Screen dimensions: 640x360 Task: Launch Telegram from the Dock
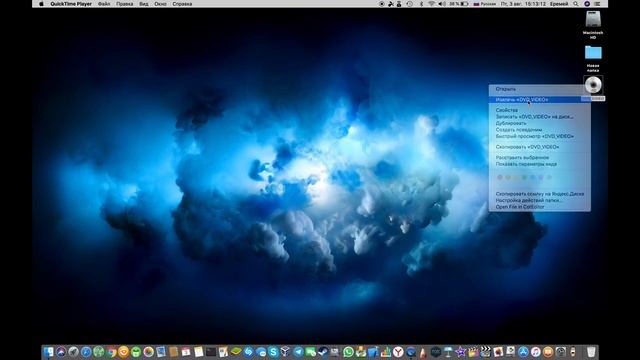click(298, 352)
